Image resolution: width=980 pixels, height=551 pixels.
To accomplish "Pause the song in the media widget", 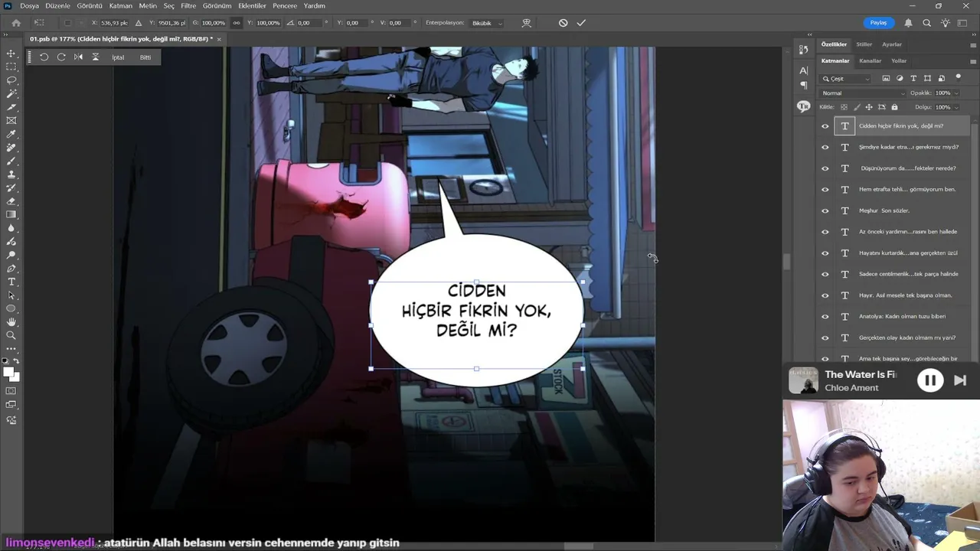I will (930, 380).
